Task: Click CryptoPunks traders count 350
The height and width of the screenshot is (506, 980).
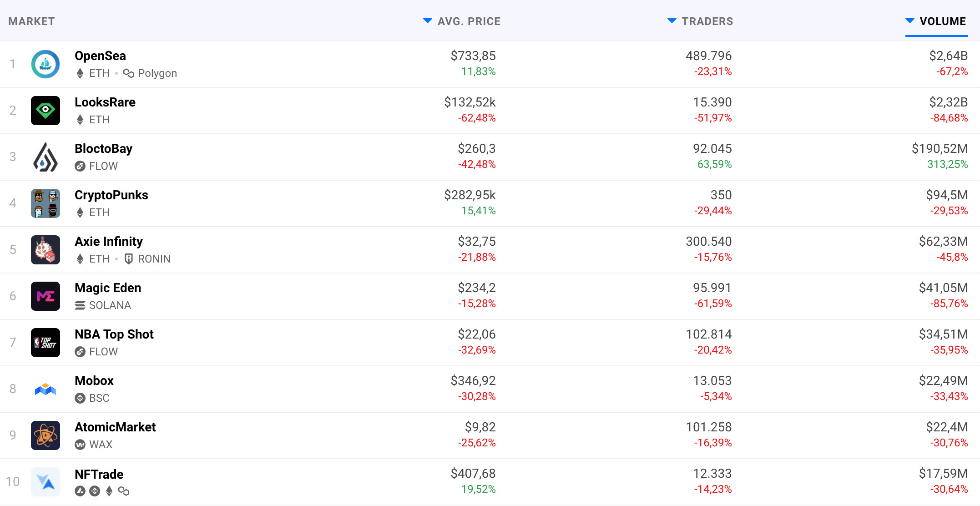Action: click(x=721, y=195)
